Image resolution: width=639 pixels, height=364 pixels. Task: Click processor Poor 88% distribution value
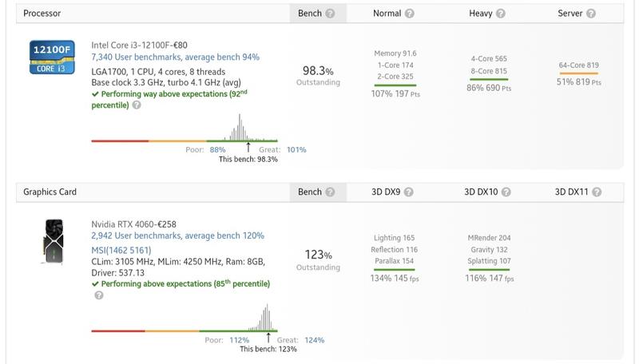coord(217,149)
